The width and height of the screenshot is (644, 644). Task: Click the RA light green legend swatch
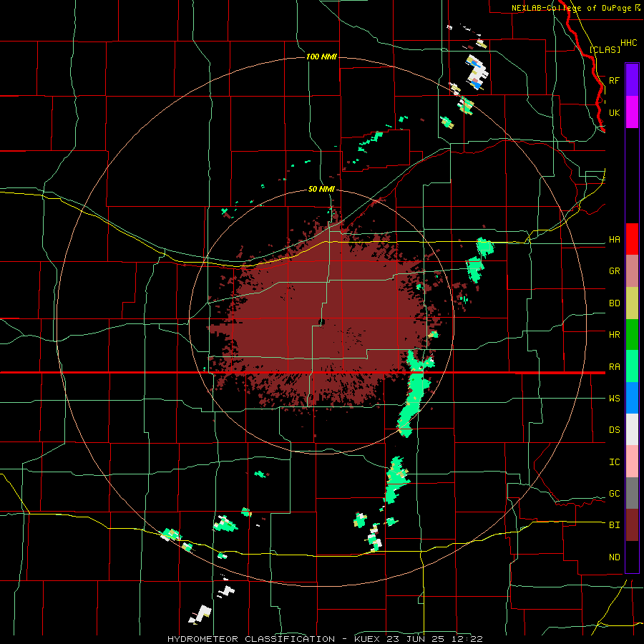tap(632, 366)
